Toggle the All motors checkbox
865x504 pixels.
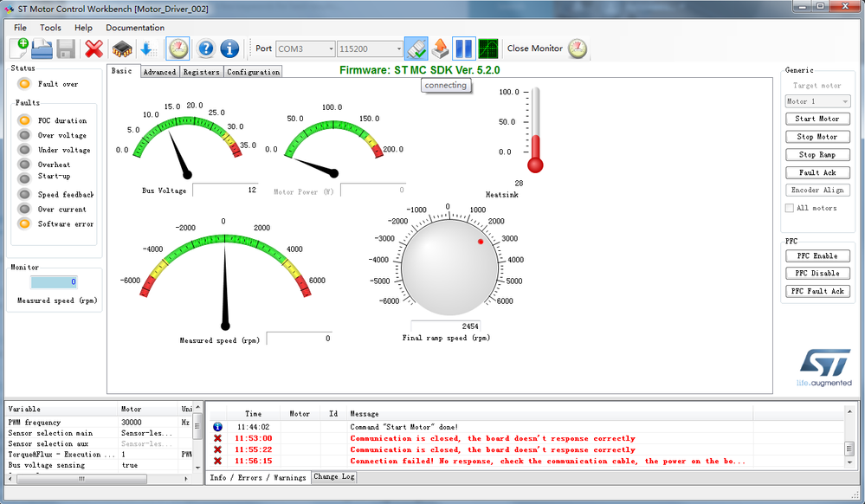(790, 208)
